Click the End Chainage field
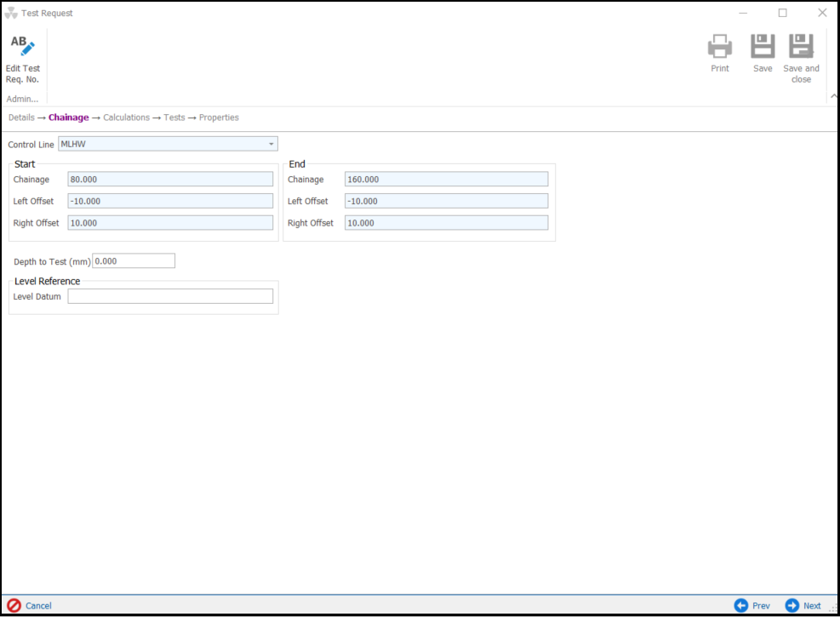 coord(446,180)
